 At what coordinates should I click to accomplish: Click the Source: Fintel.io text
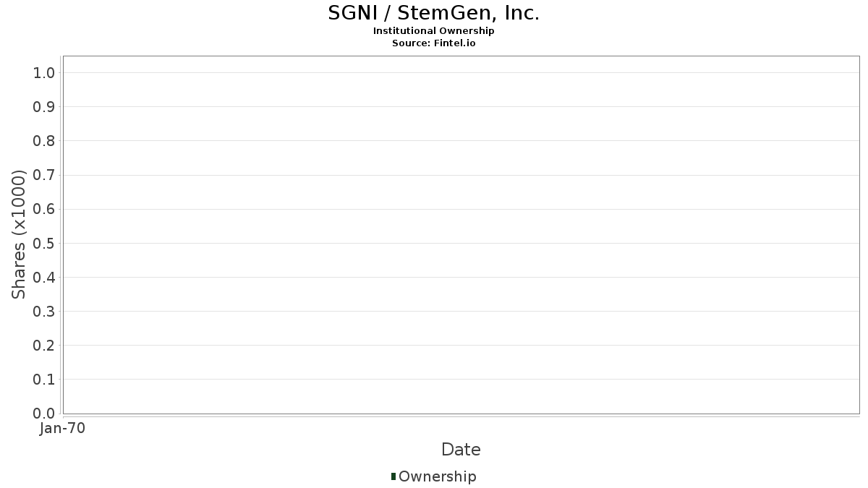pos(434,43)
